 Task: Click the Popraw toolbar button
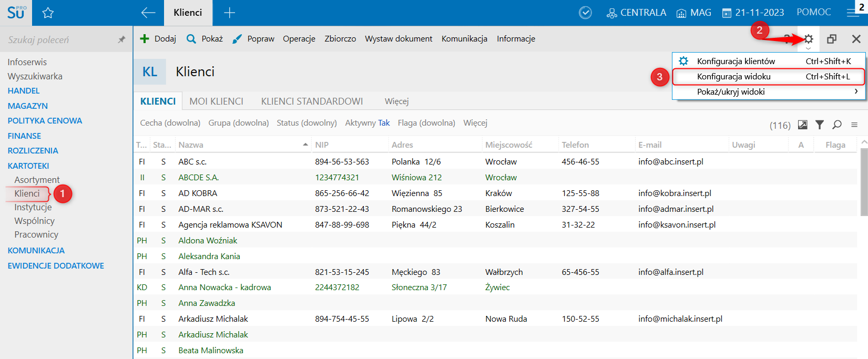[254, 39]
